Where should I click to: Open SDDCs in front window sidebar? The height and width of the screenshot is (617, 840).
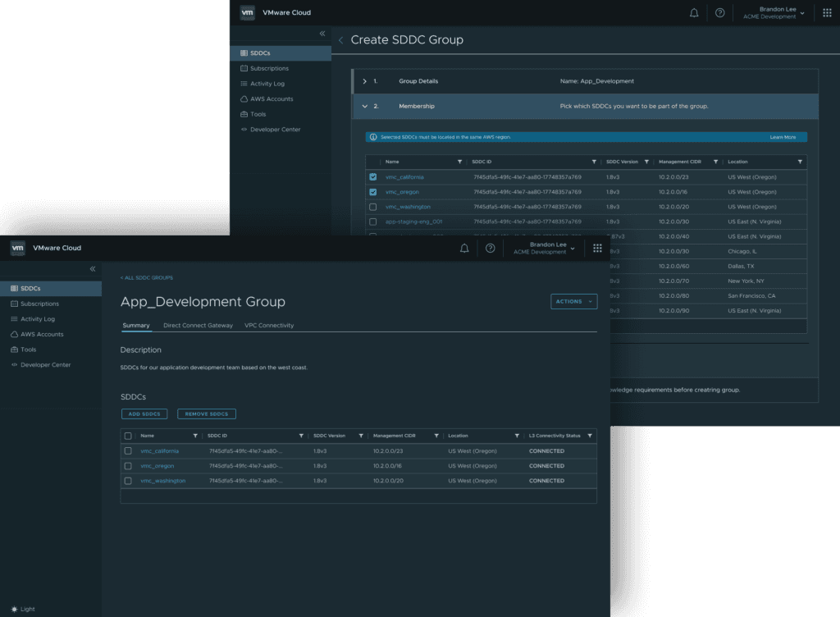click(x=51, y=289)
